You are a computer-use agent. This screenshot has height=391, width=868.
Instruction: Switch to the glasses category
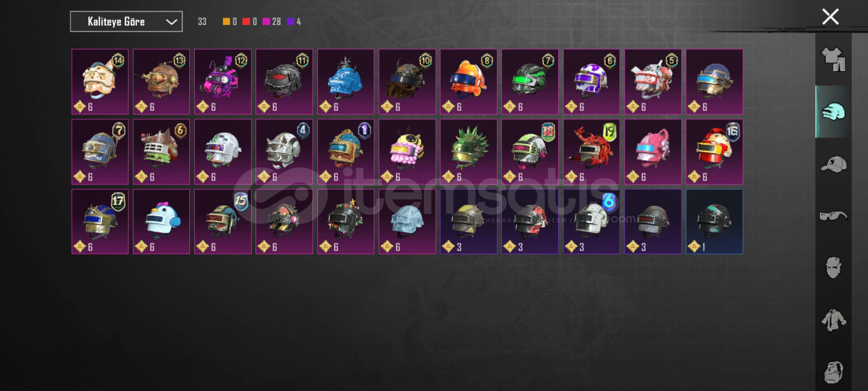pyautogui.click(x=834, y=216)
